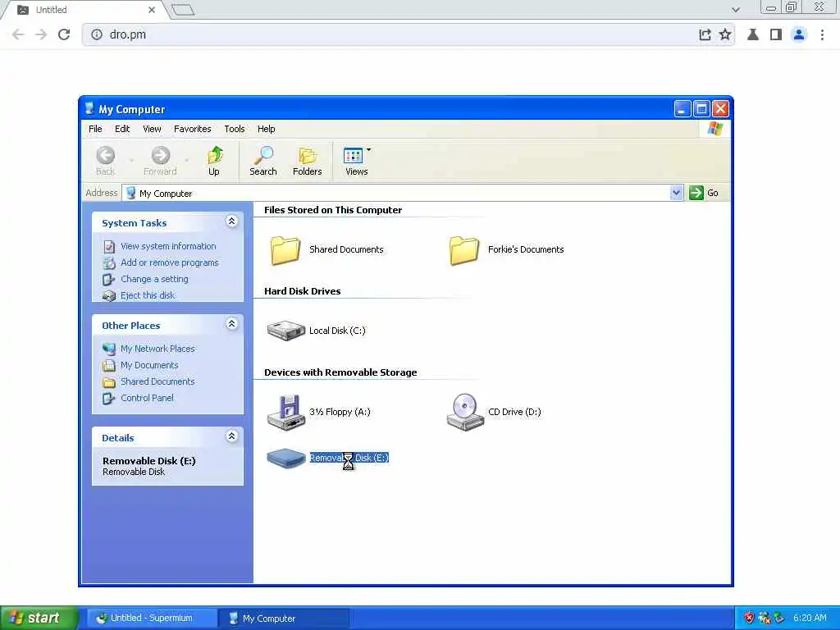This screenshot has width=840, height=630.
Task: Open My Network Places link
Action: click(x=157, y=348)
